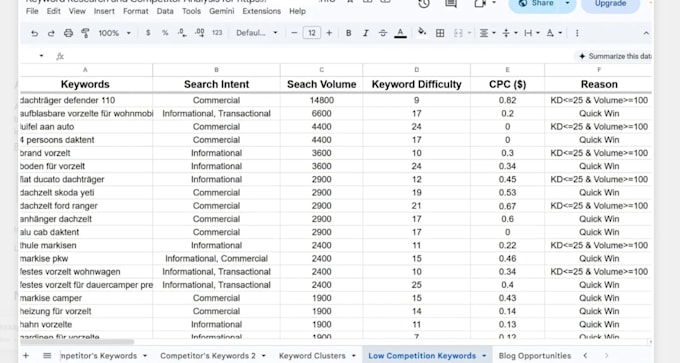
Task: Open the Share options dropdown arrow
Action: (x=567, y=3)
